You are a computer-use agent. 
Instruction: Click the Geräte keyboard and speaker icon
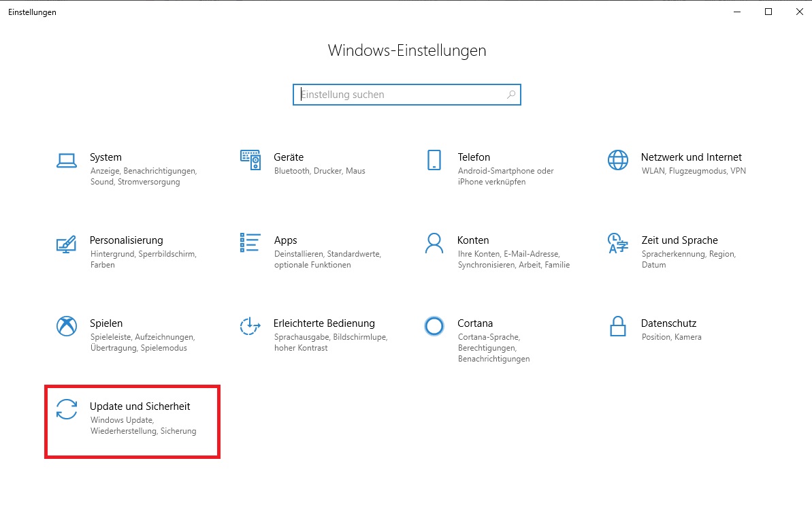pos(250,160)
